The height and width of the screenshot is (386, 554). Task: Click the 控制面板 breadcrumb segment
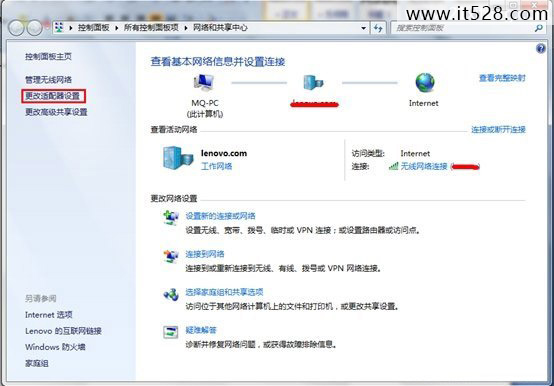pos(94,28)
